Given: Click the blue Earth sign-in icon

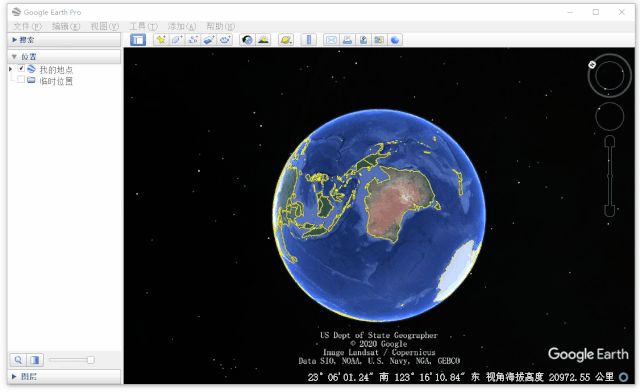Looking at the screenshot, I should (395, 40).
